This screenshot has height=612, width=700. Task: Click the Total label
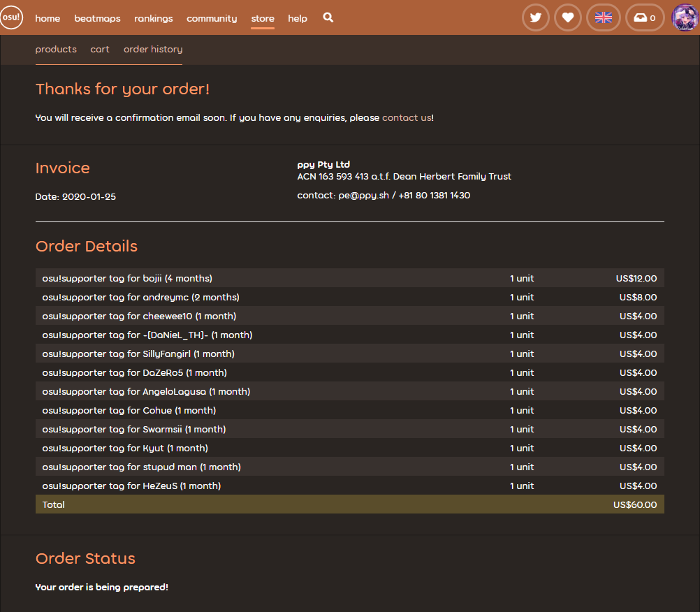point(54,505)
